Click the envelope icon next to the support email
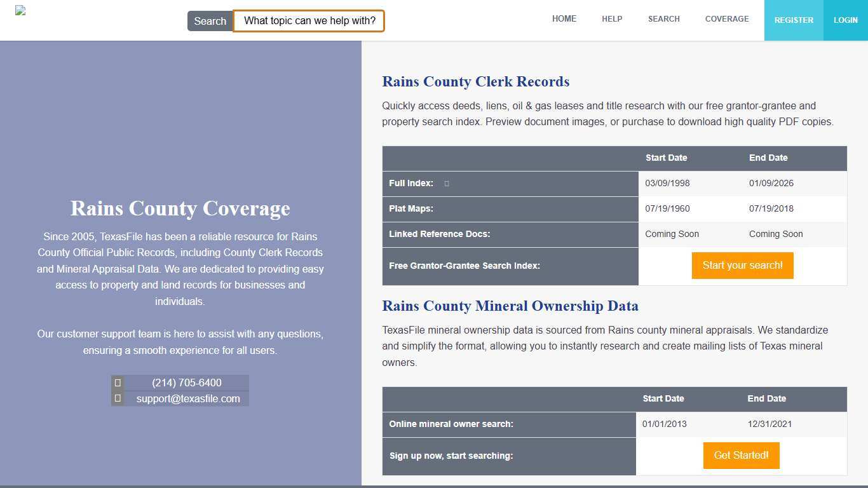This screenshot has width=868, height=488. [118, 398]
